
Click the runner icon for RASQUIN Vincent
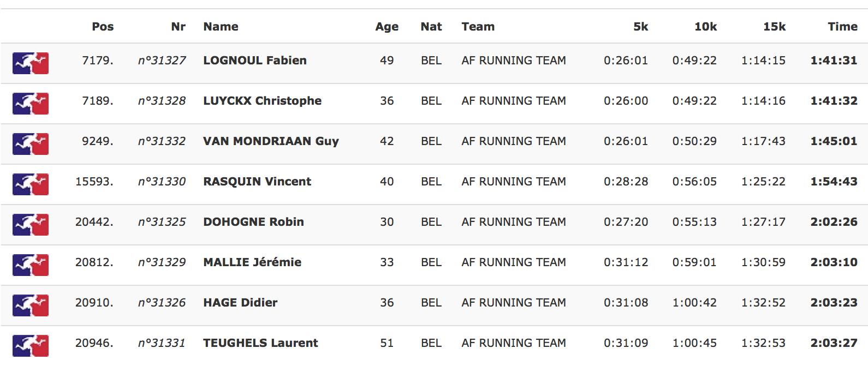31,184
